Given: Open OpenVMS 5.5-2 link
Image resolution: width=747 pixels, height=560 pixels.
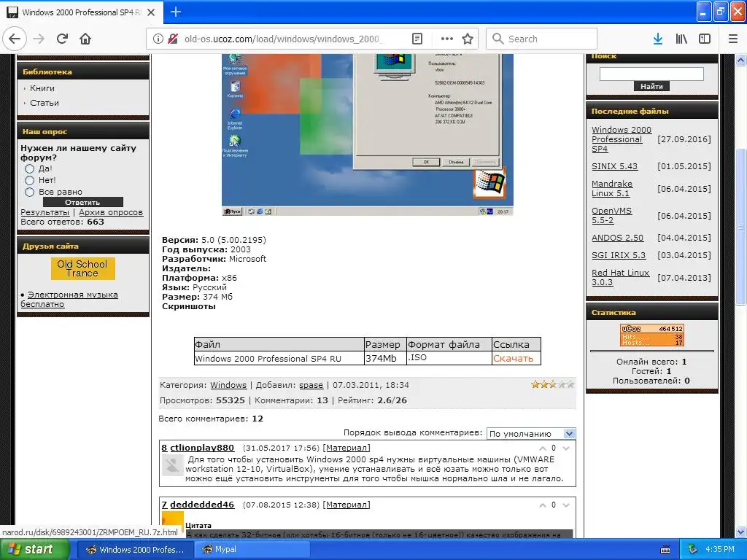Looking at the screenshot, I should pyautogui.click(x=612, y=216).
